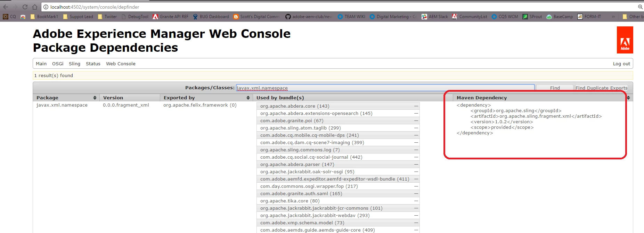Open the CQ bookmark

click(9, 17)
